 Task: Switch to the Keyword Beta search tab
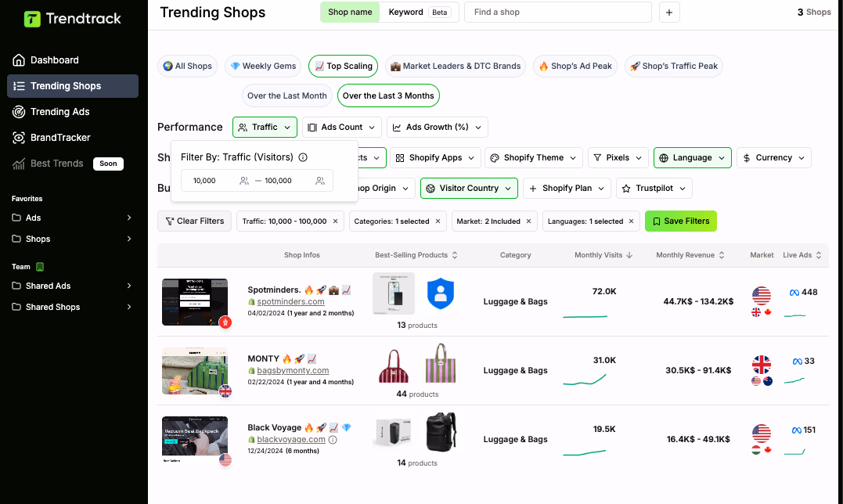420,13
